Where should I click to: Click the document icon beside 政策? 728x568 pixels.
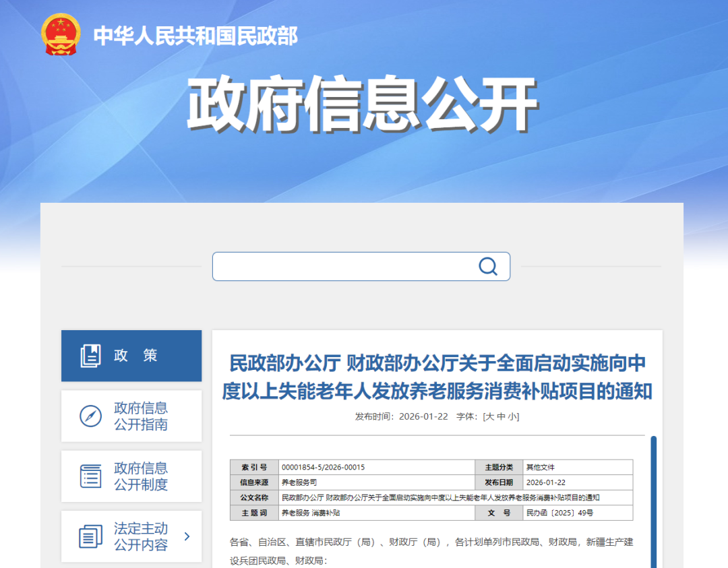click(x=90, y=356)
